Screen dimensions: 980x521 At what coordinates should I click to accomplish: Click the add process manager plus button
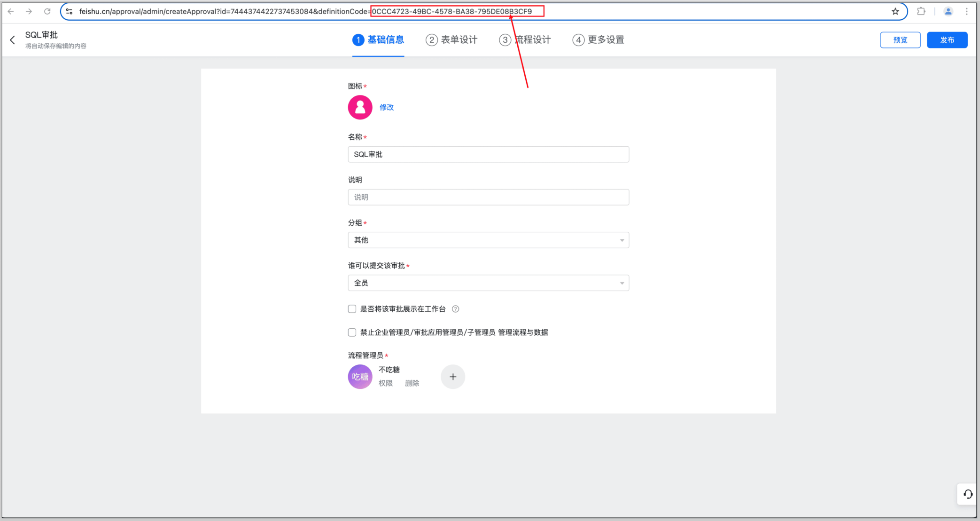pos(452,377)
